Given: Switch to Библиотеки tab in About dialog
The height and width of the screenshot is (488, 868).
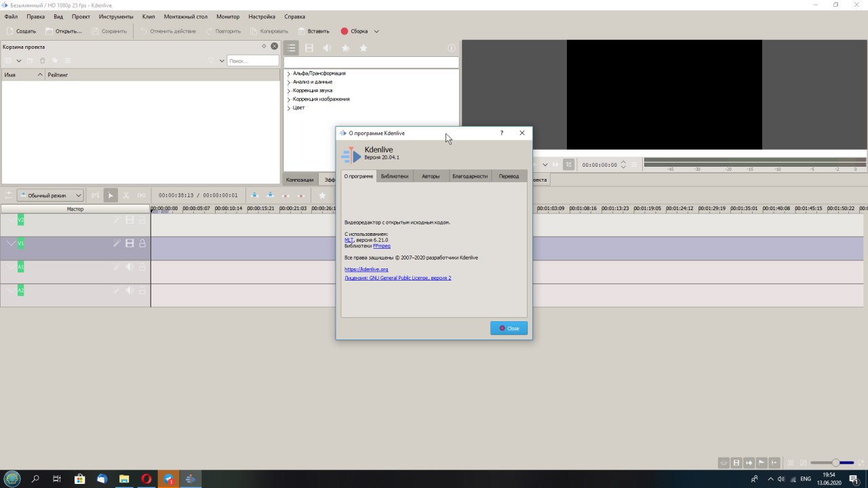Looking at the screenshot, I should 395,176.
